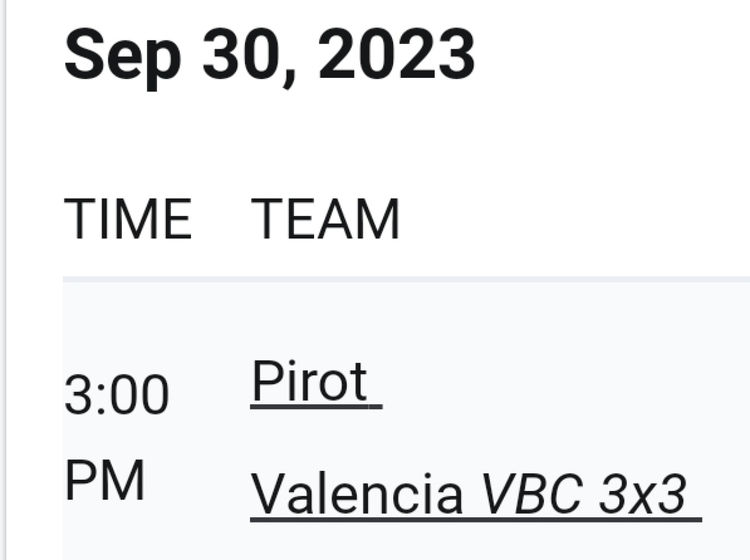
Task: Click PM in the game time cell
Action: coord(105,480)
